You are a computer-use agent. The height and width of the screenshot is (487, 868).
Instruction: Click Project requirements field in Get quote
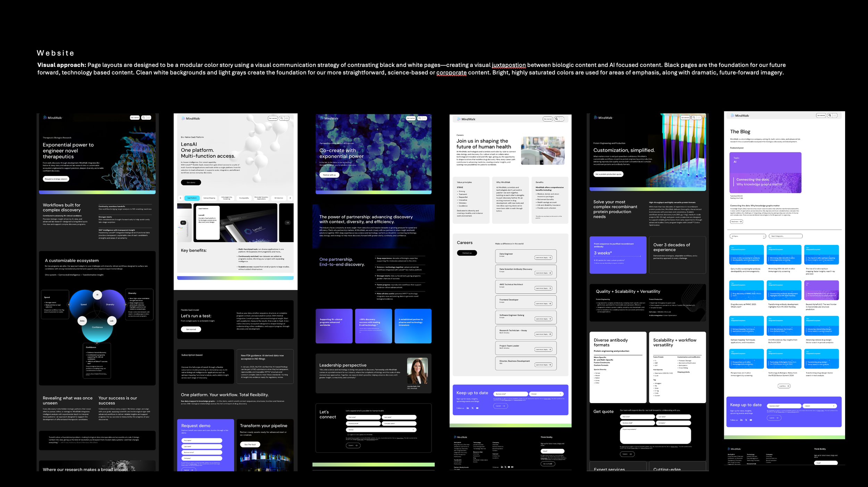click(x=656, y=435)
